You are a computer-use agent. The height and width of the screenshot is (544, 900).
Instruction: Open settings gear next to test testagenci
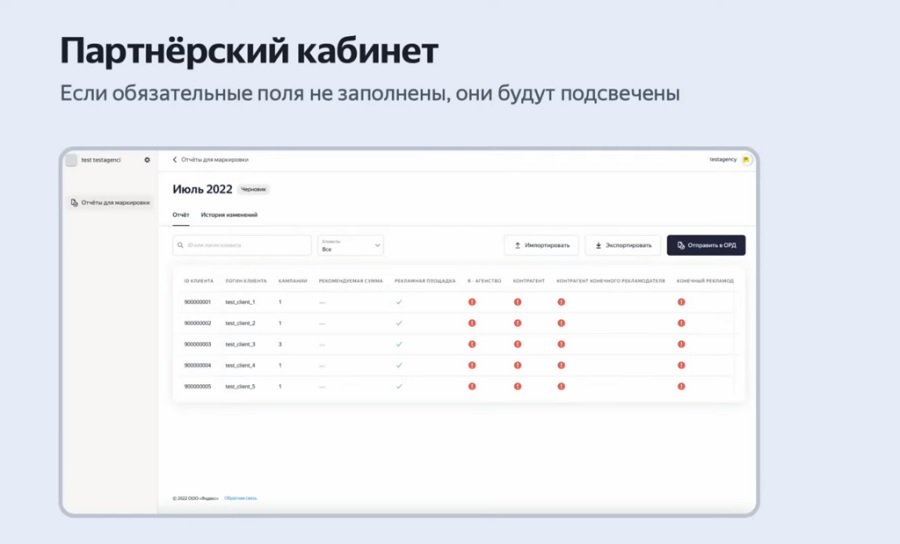147,160
